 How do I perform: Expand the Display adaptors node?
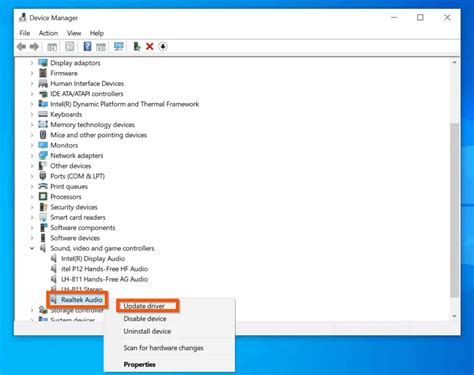(32, 63)
